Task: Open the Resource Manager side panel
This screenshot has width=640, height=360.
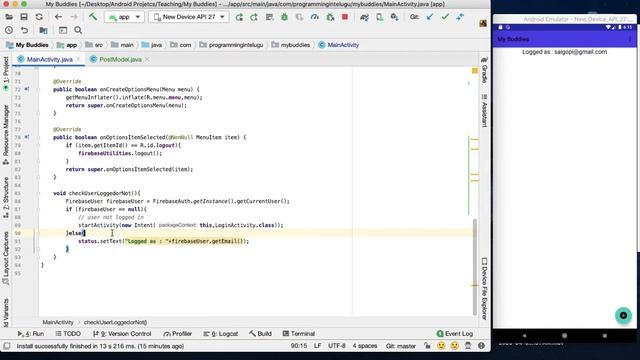Action: (6, 135)
